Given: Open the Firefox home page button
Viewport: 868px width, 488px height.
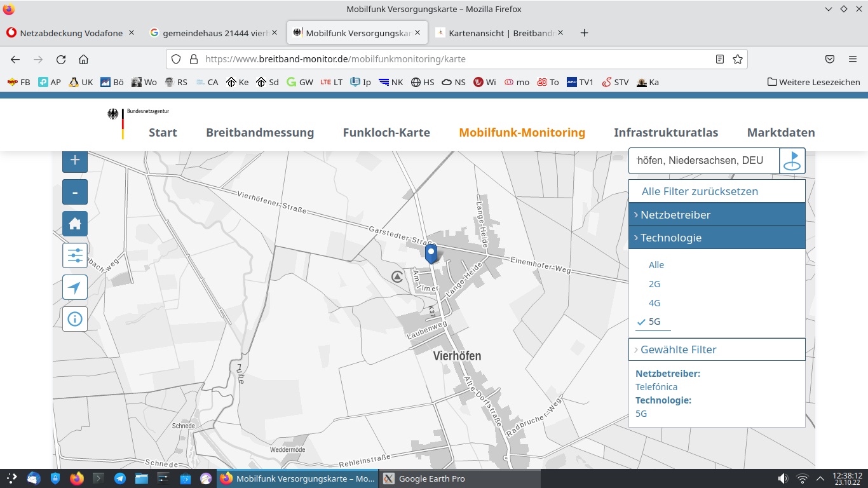Looking at the screenshot, I should tap(83, 59).
